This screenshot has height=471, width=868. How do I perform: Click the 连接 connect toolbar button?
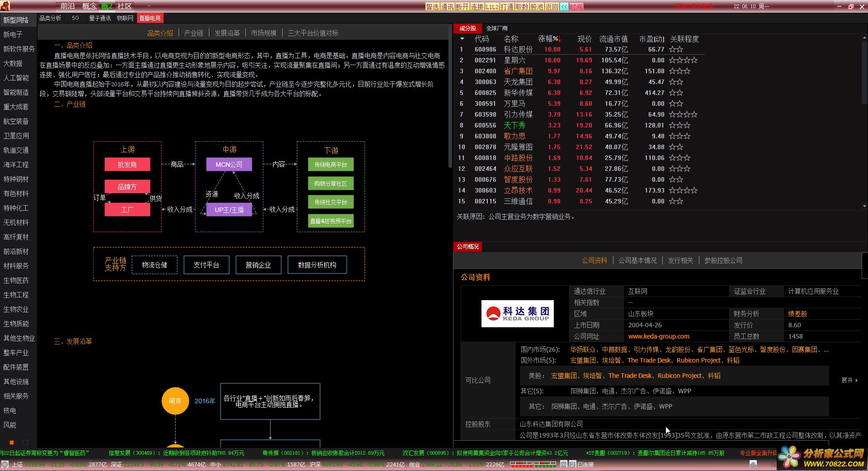click(x=477, y=7)
